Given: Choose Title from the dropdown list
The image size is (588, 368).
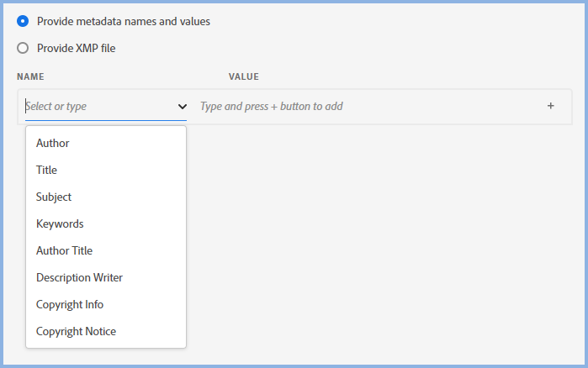Looking at the screenshot, I should tap(47, 170).
